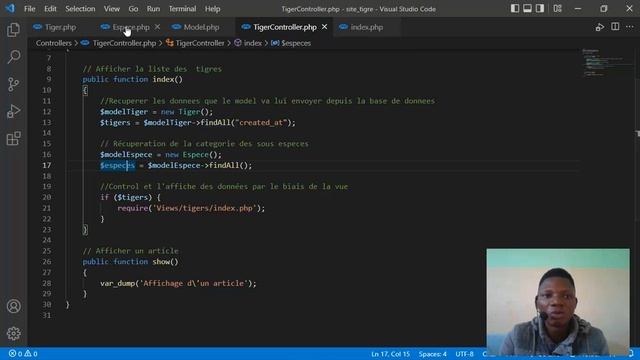Open the Help menu
640x360 pixels.
click(212, 9)
